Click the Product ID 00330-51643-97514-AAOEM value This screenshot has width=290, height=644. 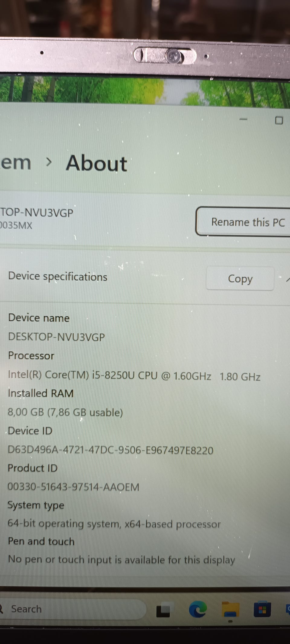tap(73, 487)
